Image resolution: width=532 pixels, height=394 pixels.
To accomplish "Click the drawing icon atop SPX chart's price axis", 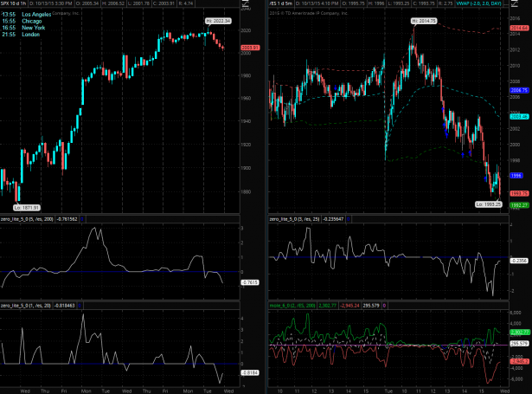I will pos(246,7).
